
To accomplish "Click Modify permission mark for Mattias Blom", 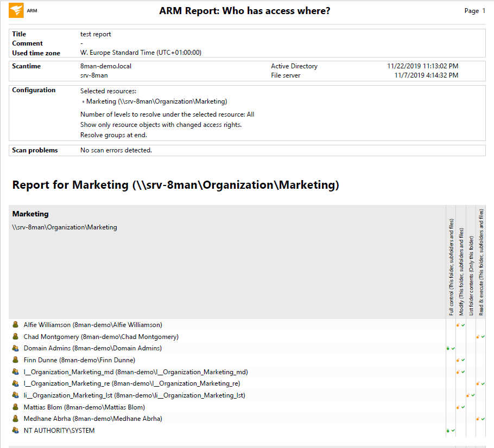I will point(460,407).
